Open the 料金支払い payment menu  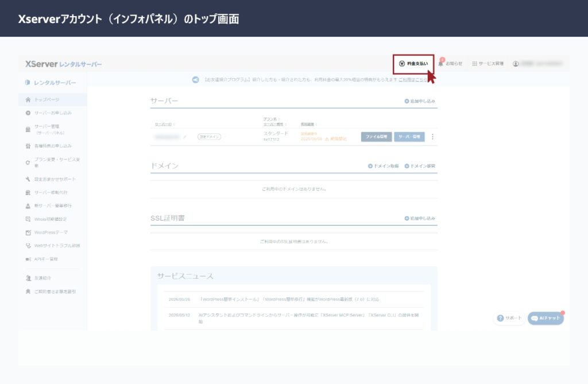coord(413,64)
